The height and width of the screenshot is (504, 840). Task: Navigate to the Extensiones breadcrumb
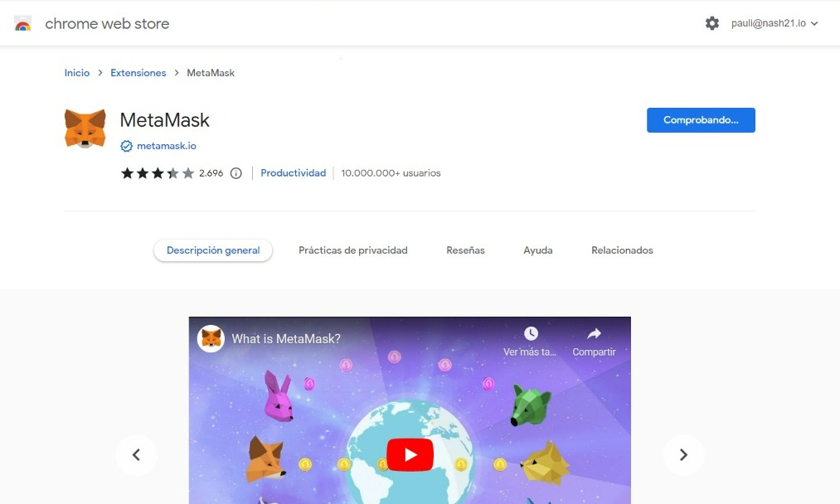138,73
